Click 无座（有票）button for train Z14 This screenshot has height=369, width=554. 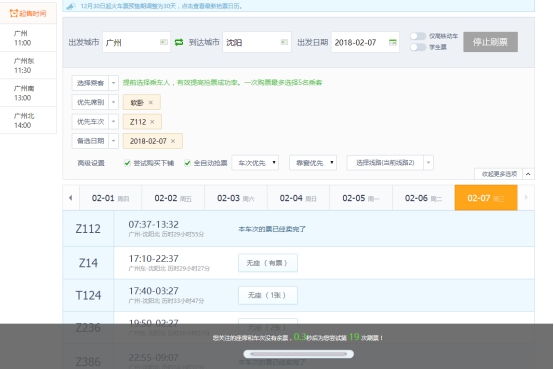click(268, 263)
